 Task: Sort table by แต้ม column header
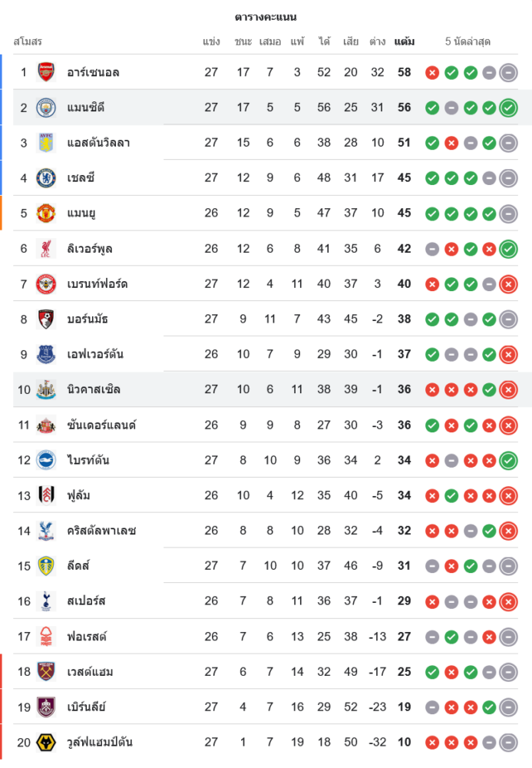404,41
